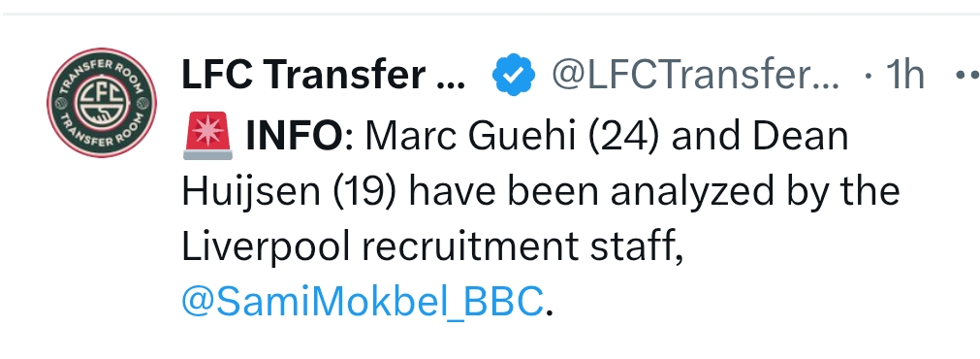Click the "Huijsen (19)" text

pos(289,192)
